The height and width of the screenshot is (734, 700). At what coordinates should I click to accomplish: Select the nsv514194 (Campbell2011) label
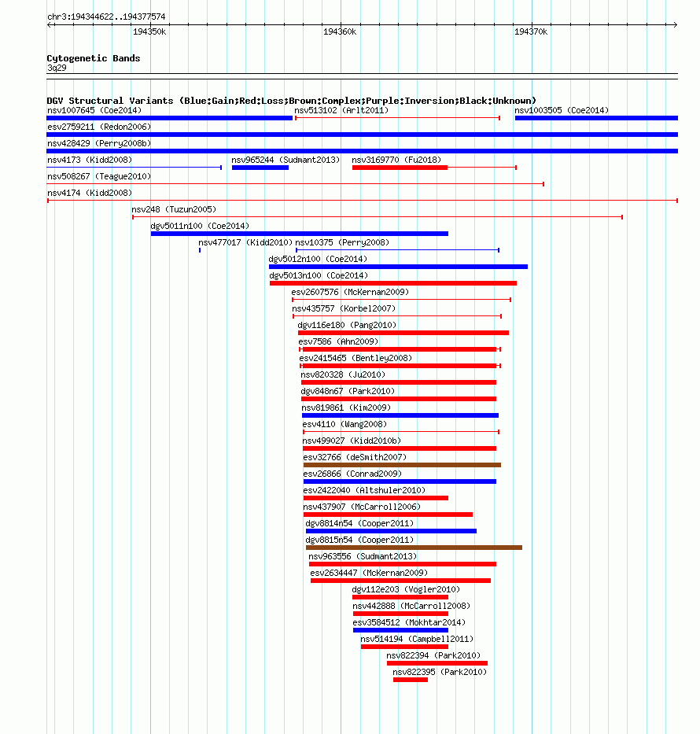[x=416, y=640]
